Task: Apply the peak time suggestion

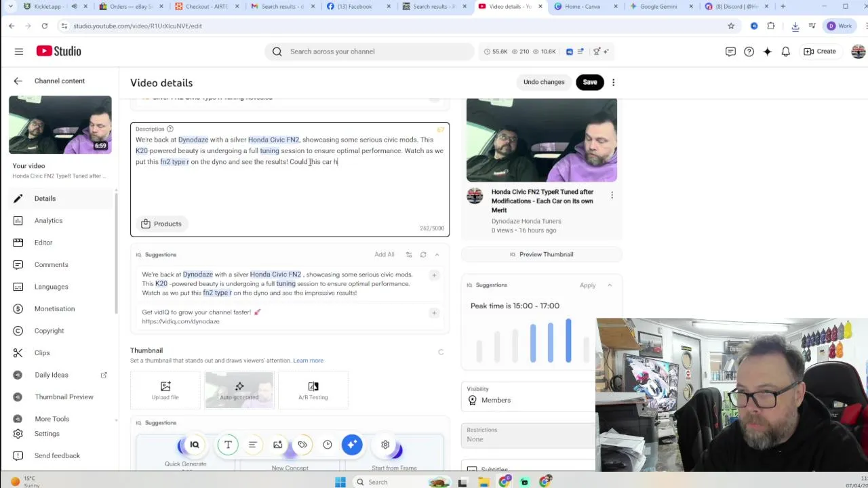Action: [587, 285]
